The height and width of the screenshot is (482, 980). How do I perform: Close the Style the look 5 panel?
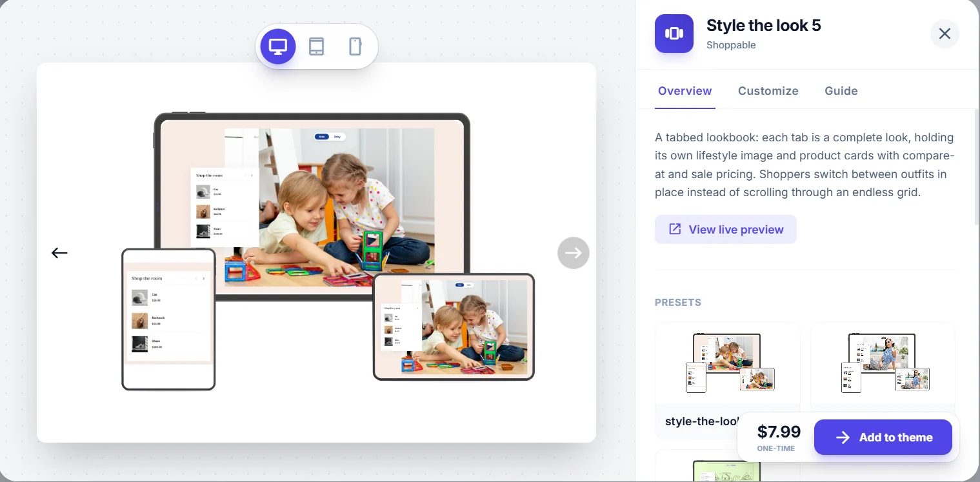click(x=945, y=34)
